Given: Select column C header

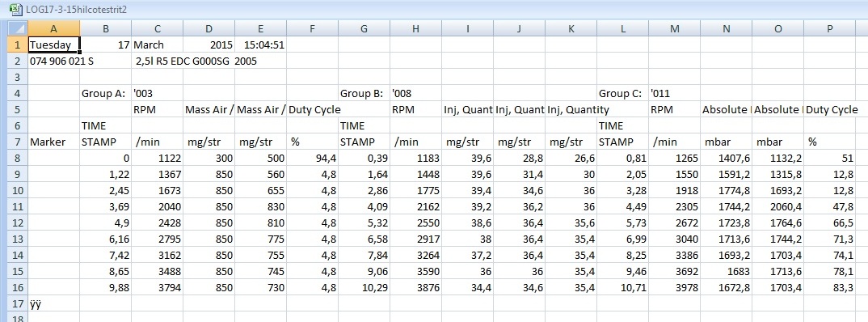Looking at the screenshot, I should coord(158,29).
